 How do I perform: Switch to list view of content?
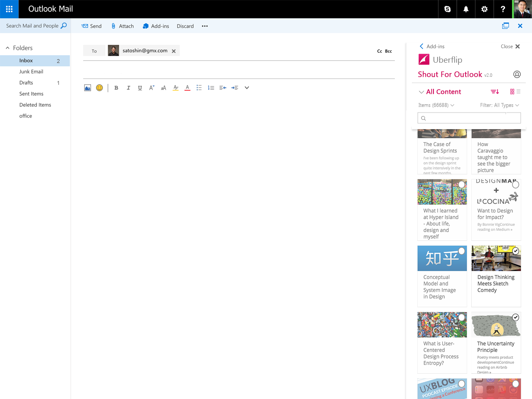click(518, 92)
